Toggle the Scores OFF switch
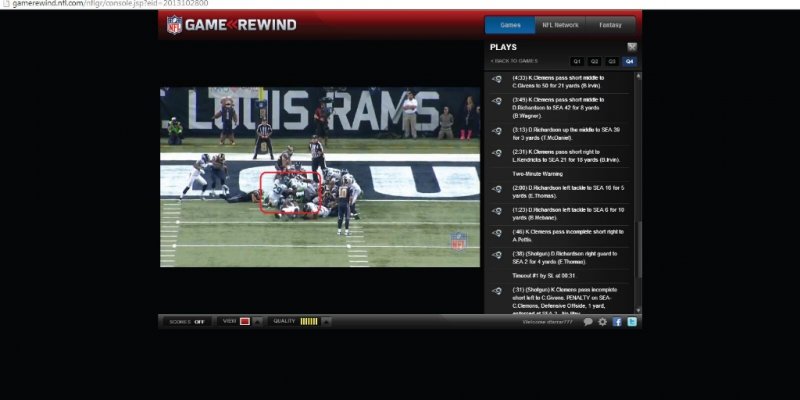Viewport: 800px width, 400px height. point(187,322)
